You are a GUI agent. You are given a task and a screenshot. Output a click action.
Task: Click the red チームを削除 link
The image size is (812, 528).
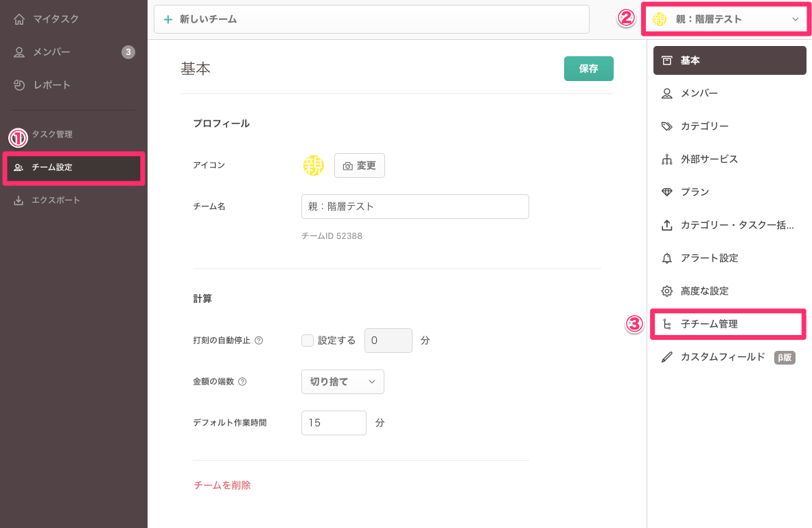[222, 485]
